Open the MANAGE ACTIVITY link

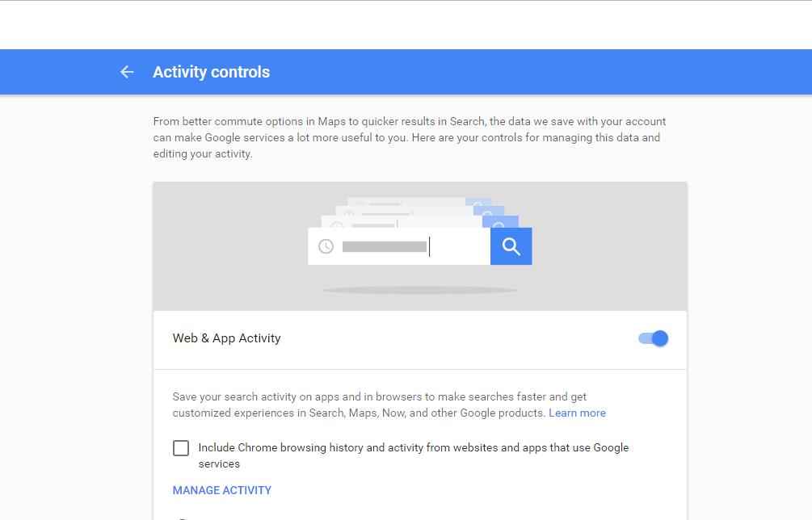pyautogui.click(x=221, y=490)
